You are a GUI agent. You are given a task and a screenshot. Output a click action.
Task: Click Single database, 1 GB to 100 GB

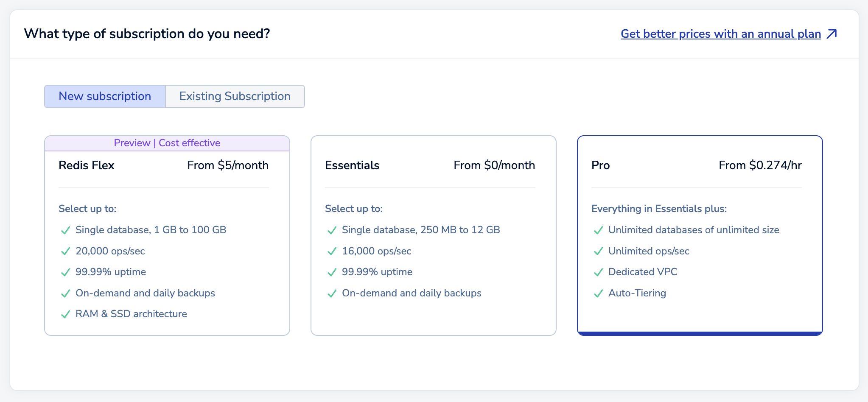[151, 230]
